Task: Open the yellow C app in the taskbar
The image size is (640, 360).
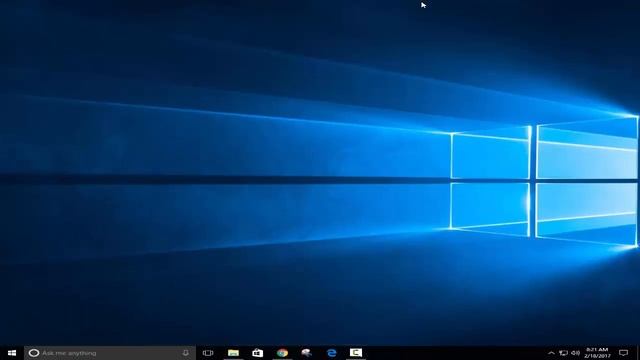Action: (356, 353)
